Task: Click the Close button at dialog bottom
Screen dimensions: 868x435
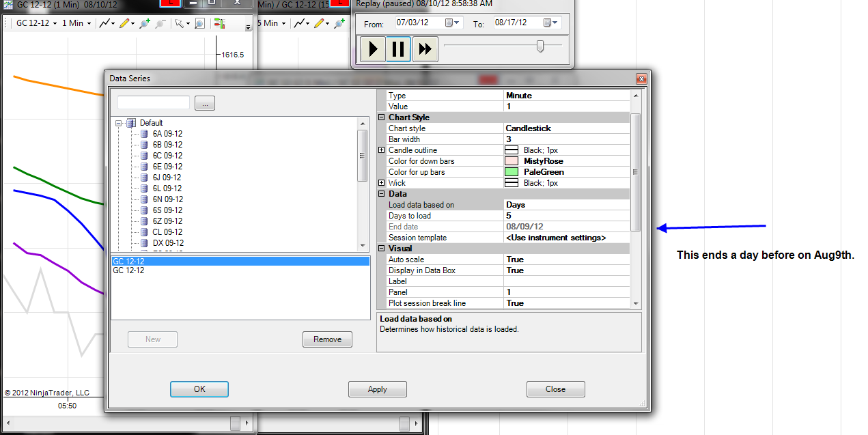Action: click(x=556, y=389)
